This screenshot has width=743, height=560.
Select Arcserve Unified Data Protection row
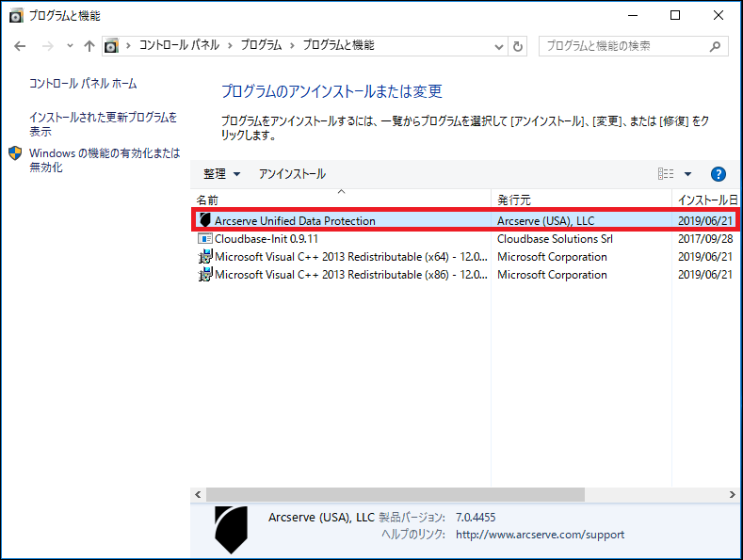(466, 221)
